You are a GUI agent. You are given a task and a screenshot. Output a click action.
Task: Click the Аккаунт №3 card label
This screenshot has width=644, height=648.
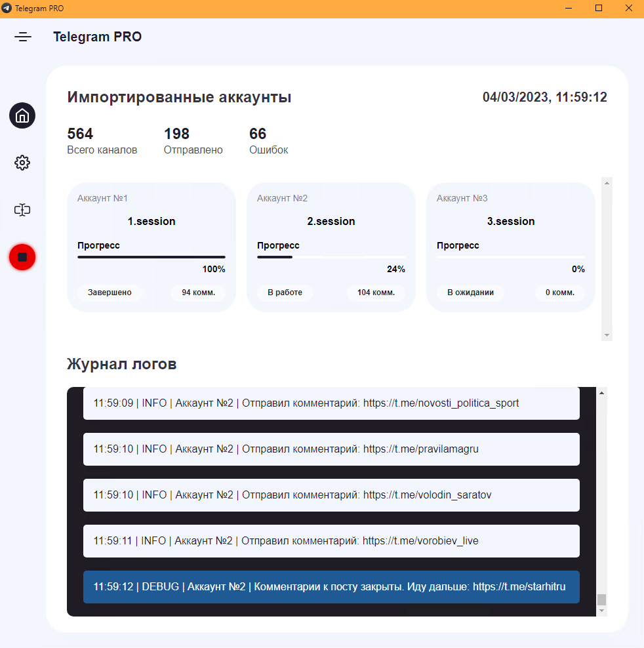[462, 198]
